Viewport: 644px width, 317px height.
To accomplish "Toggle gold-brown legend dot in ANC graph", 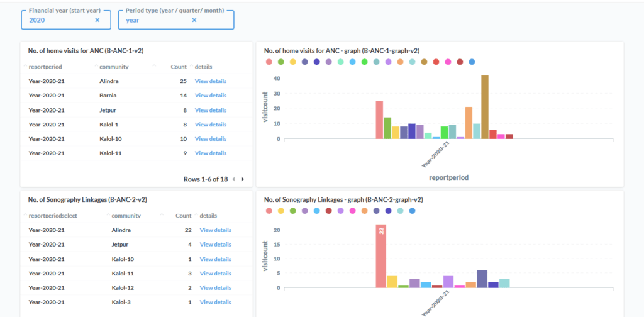I will coord(425,62).
